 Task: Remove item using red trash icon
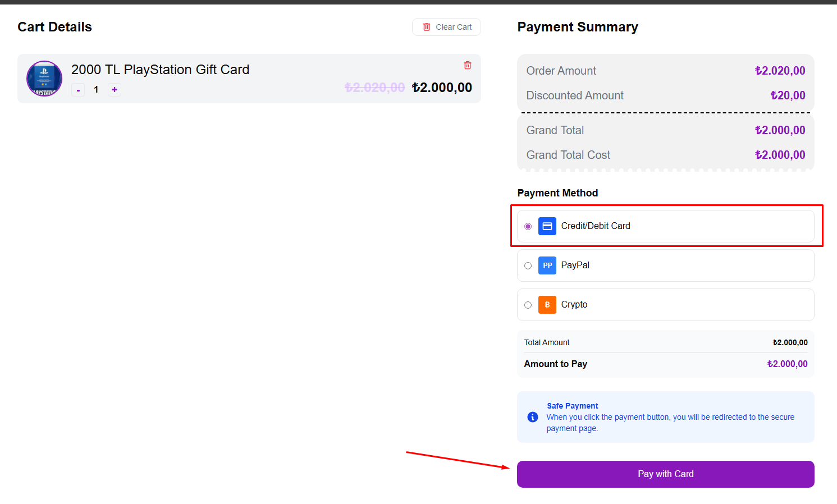pos(468,65)
